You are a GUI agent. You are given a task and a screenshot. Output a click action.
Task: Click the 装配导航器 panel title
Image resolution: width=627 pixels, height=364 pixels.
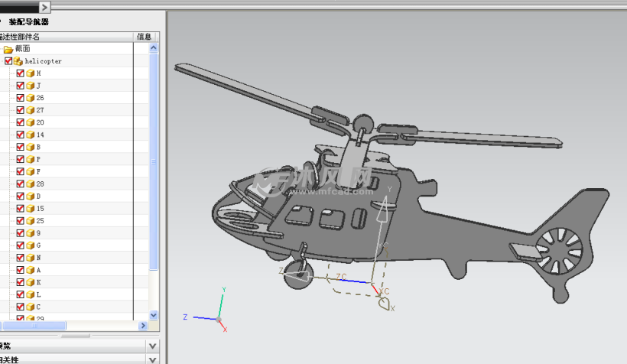[x=29, y=22]
